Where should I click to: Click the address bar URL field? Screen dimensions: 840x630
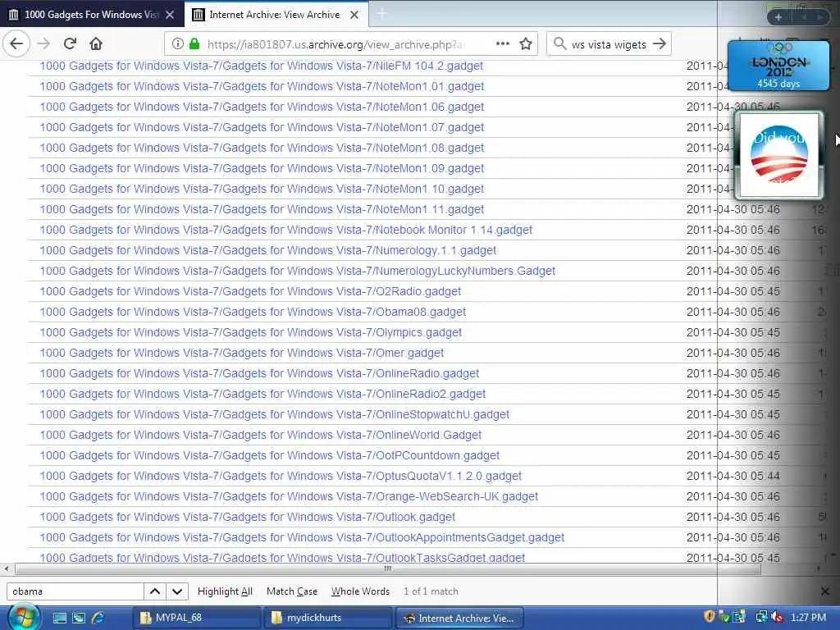pyautogui.click(x=335, y=44)
